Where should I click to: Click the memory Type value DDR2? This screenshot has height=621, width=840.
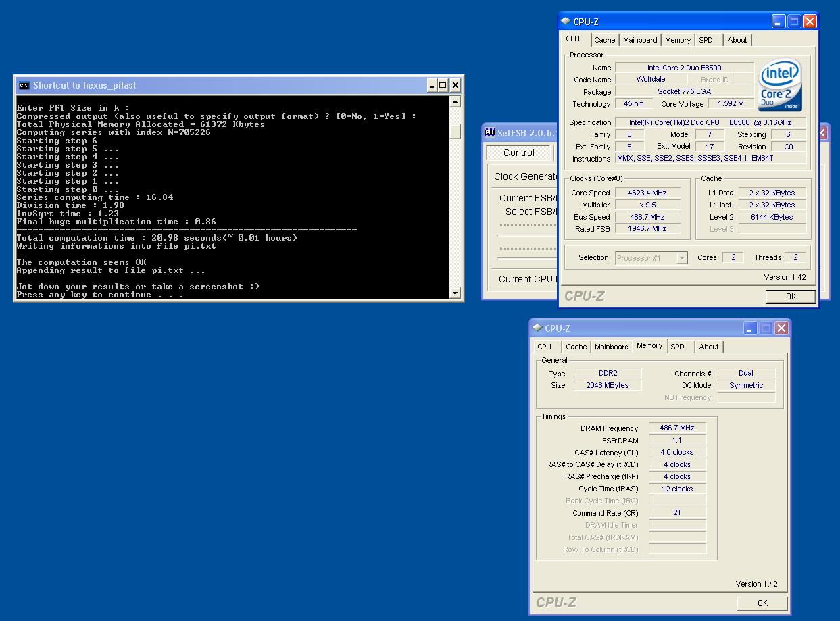coord(608,373)
